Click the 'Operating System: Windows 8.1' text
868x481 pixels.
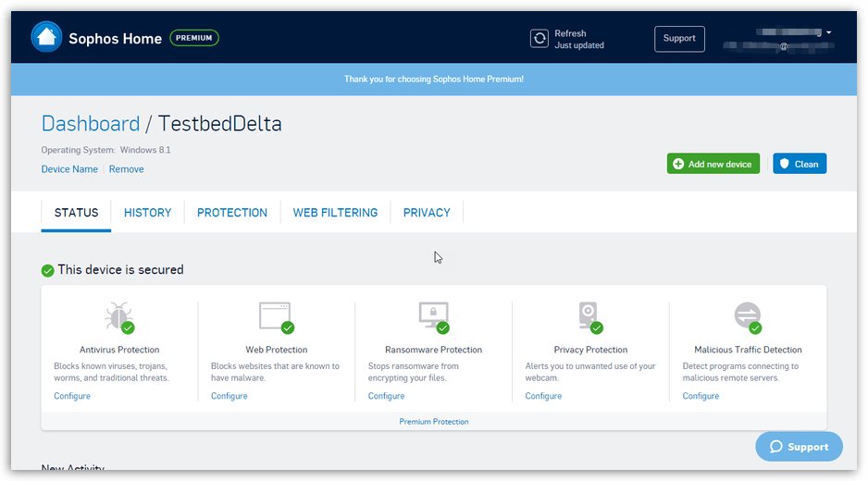click(105, 150)
